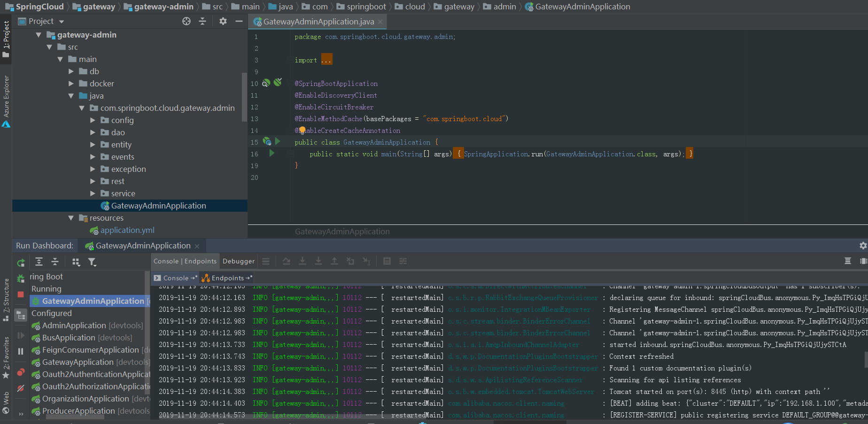Image resolution: width=868 pixels, height=424 pixels.
Task: Open Project panel settings gear
Action: 223,21
